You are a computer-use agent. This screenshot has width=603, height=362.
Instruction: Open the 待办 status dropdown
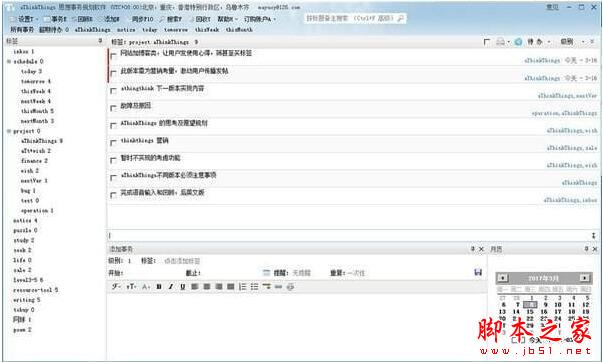538,42
